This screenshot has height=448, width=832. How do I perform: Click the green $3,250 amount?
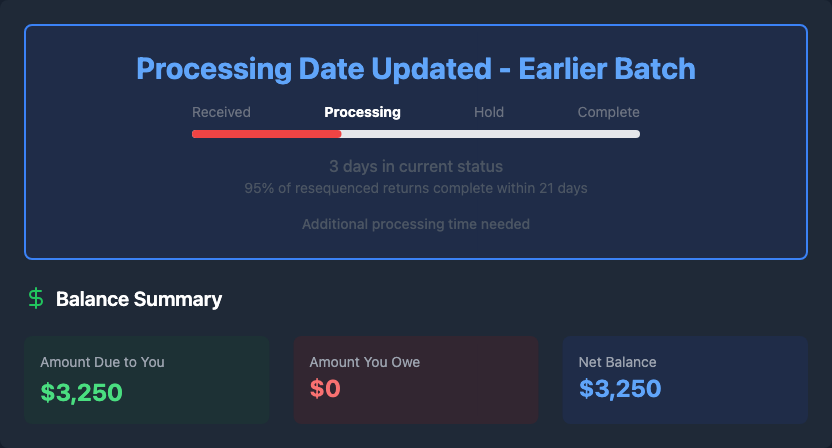pos(81,391)
